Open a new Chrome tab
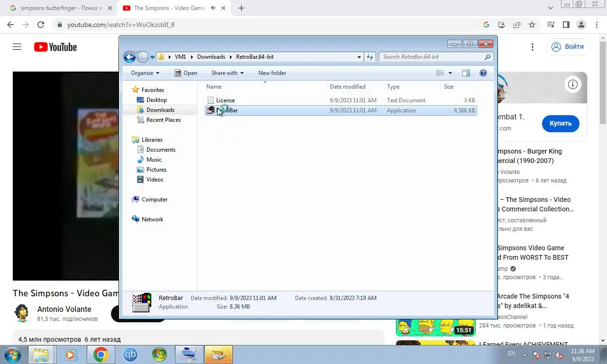Viewport: 607px width, 364px height. coord(241,8)
